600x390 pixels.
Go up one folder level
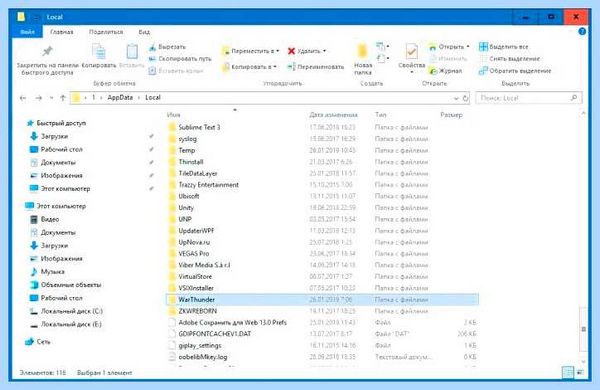point(63,98)
